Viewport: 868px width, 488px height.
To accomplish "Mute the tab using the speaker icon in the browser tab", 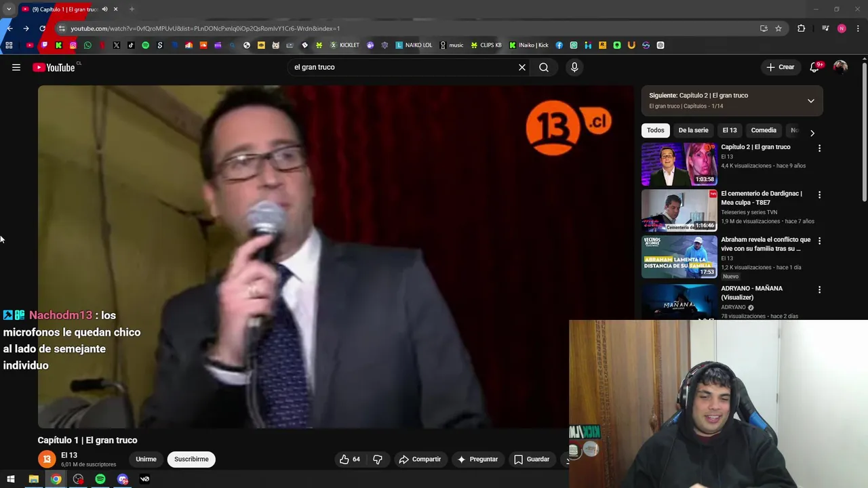I will coord(104,9).
